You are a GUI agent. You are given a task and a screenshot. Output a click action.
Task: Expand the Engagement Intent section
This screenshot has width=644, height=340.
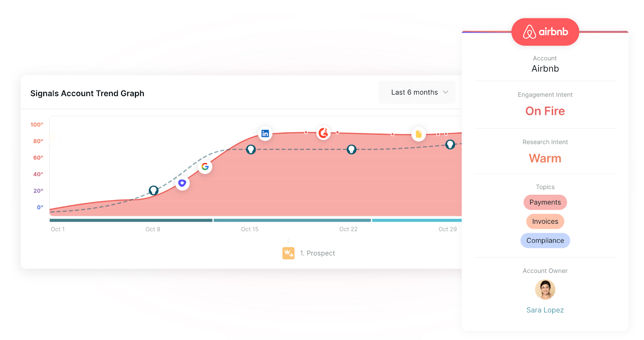545,95
